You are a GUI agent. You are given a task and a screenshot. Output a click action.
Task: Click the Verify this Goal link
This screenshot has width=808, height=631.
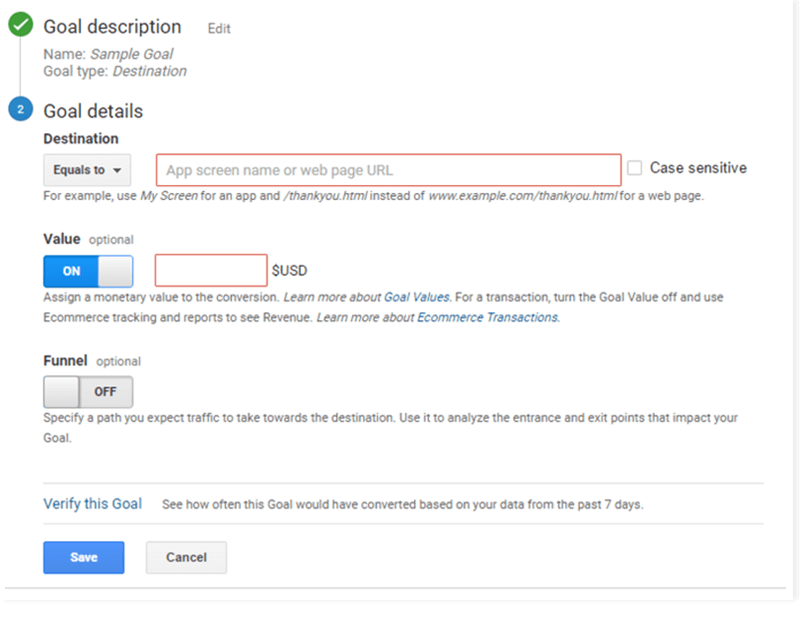[x=92, y=504]
